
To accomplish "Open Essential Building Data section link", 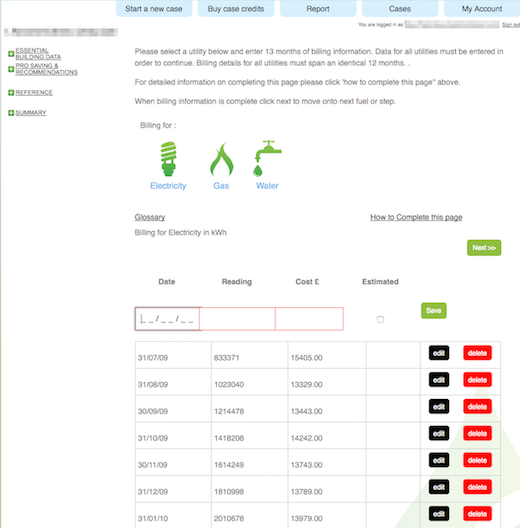I will tap(38, 54).
